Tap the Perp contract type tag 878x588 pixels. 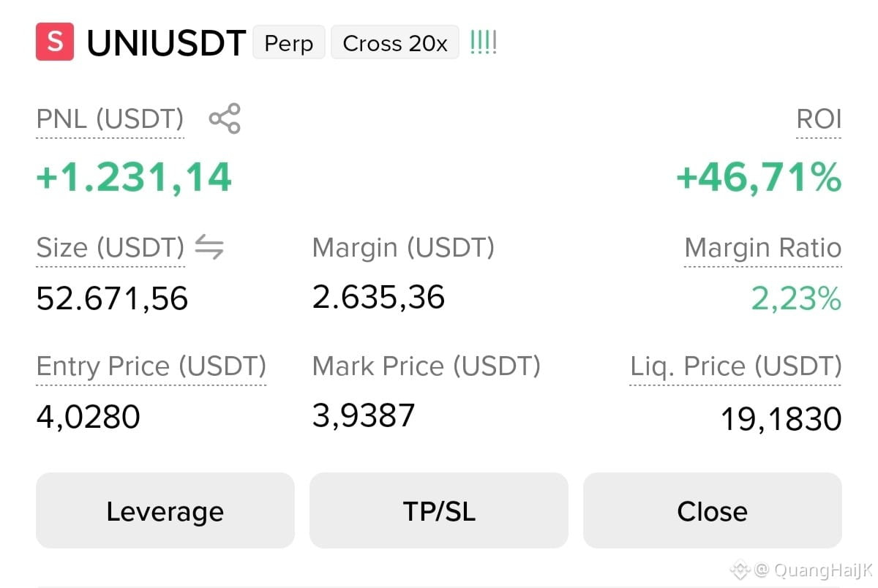[x=289, y=42]
